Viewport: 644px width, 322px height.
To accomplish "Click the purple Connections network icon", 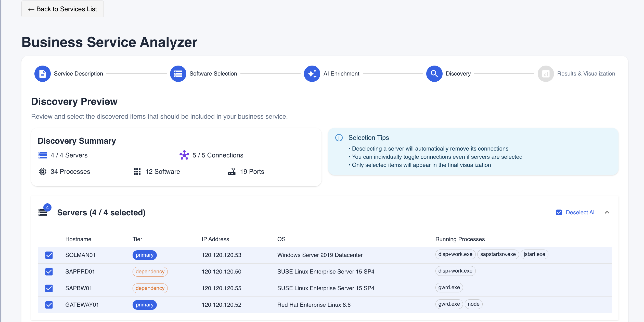I will 184,155.
